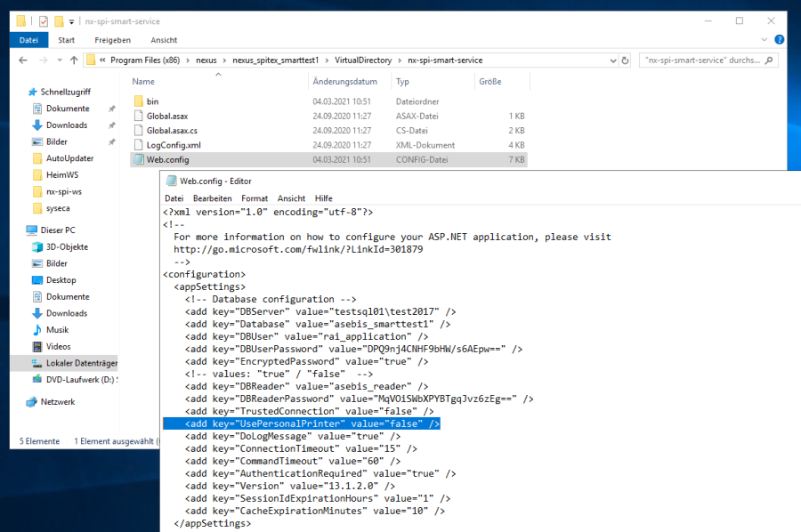Sort files by Änderungsdatum column header
The width and height of the screenshot is (801, 532).
[x=345, y=81]
